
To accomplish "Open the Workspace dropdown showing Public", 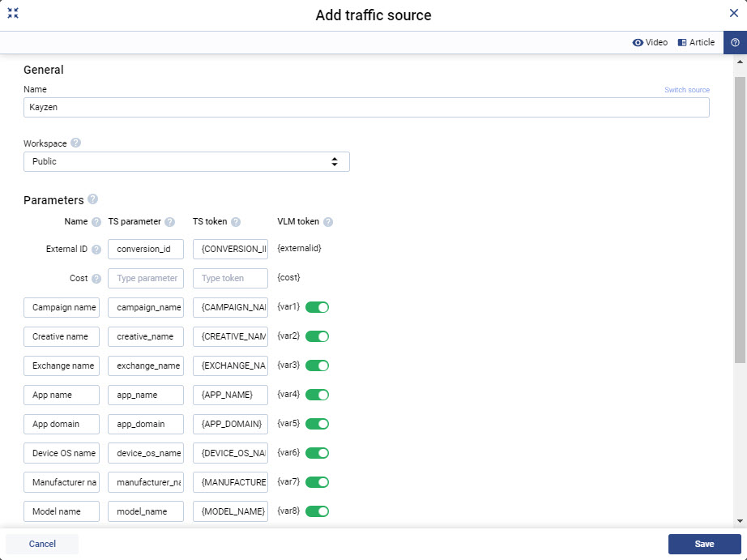I will coord(186,162).
